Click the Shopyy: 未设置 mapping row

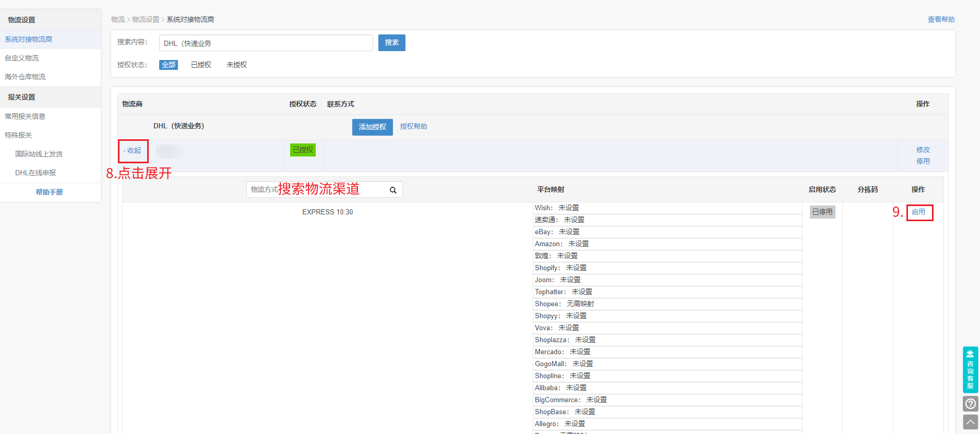point(667,316)
